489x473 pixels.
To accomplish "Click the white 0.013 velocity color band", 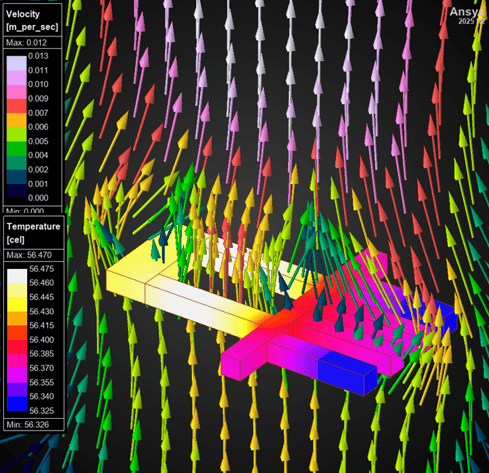I will 16,63.
